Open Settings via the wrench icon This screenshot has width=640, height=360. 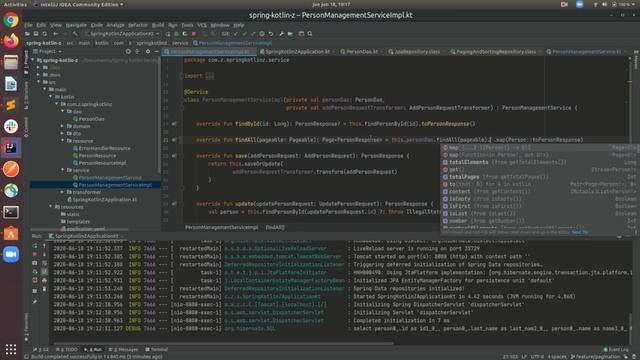click(282, 34)
